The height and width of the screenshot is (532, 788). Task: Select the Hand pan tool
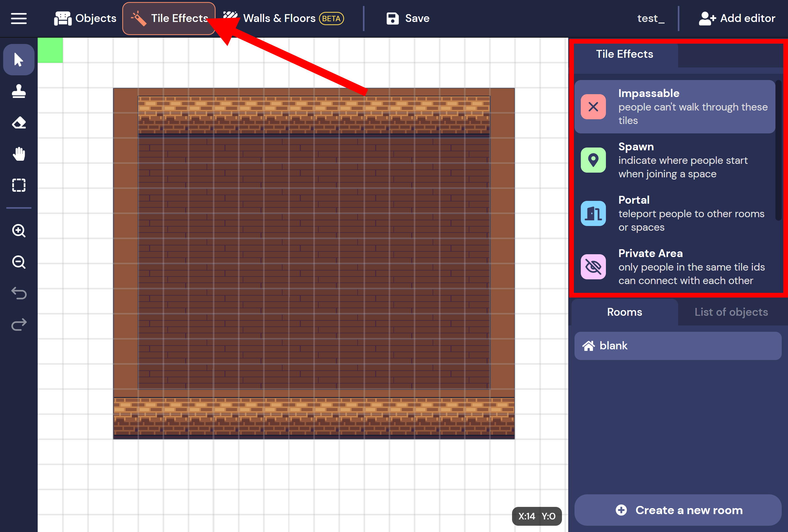pyautogui.click(x=19, y=154)
